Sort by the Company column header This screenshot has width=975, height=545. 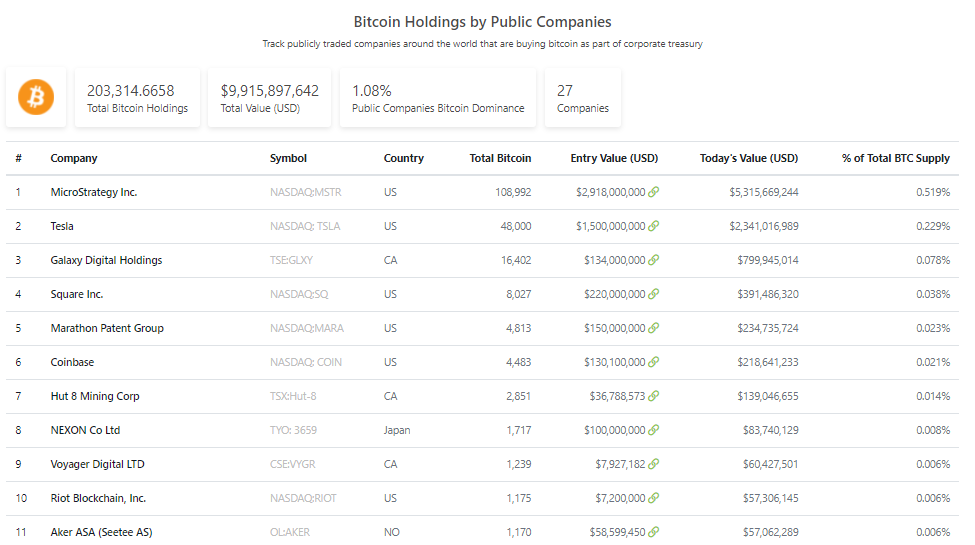pos(74,158)
